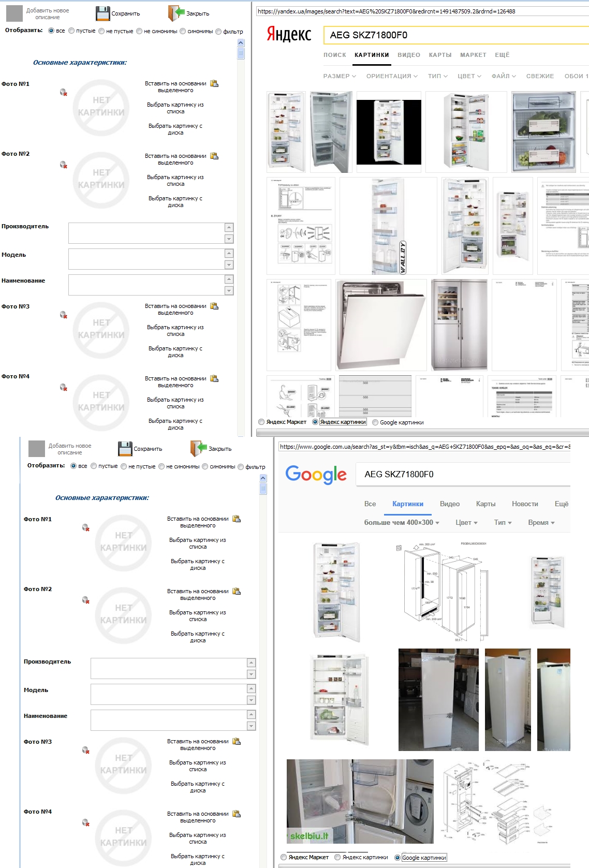This screenshot has height=868, width=589.
Task: Delete Фото №2 image in the Yandex-side form
Action: pos(64,165)
